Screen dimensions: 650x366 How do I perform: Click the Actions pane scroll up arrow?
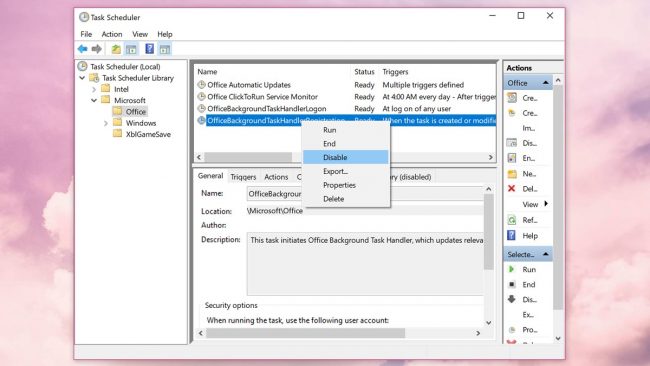click(x=558, y=80)
